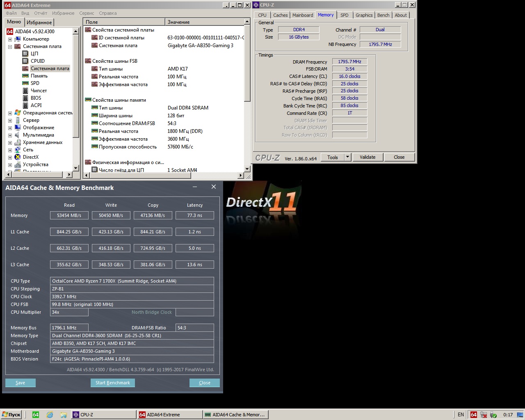This screenshot has height=420, width=525.
Task: Click AIDA64 quick launch icon in taskbar
Action: (36, 415)
